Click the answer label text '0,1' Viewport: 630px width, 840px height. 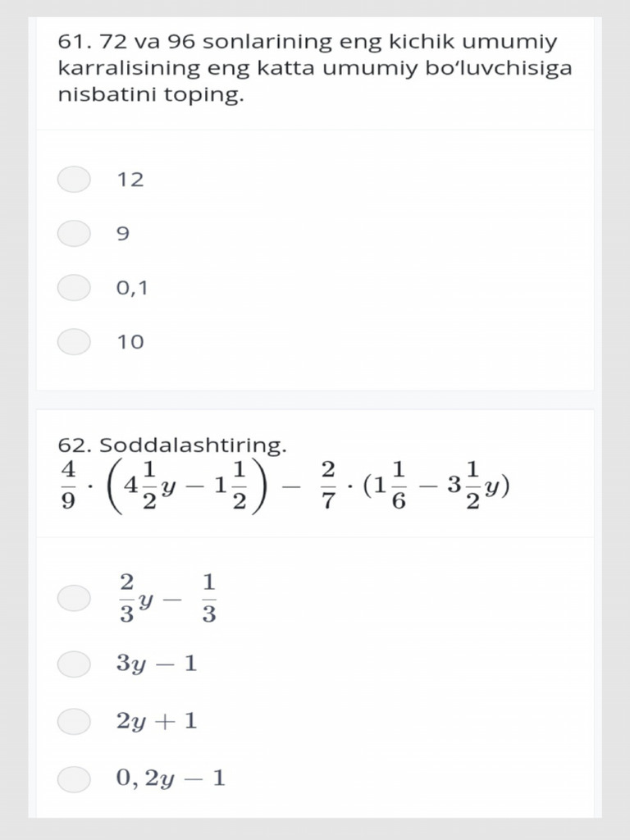(x=132, y=288)
